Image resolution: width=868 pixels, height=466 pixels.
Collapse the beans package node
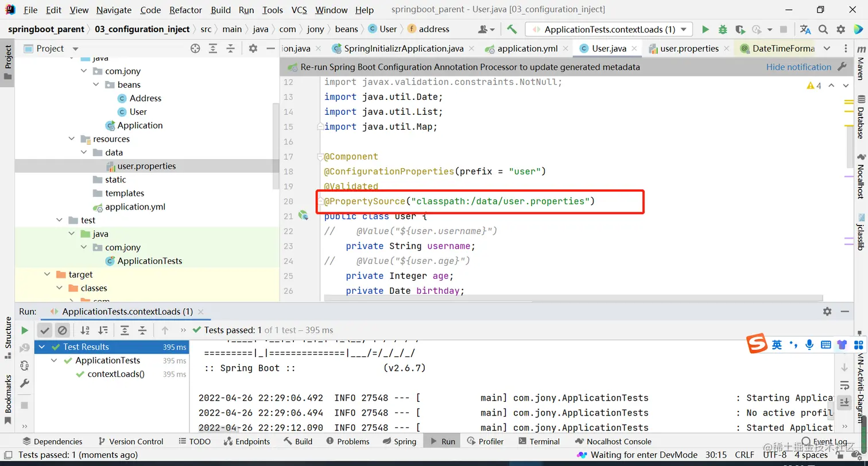(96, 85)
